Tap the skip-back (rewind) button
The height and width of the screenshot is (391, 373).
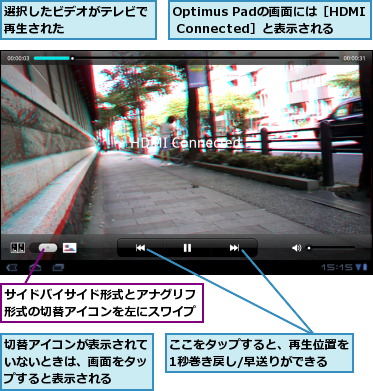coord(140,248)
